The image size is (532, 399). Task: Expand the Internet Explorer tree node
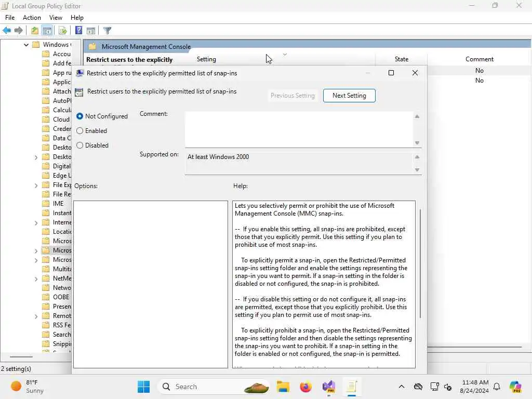click(36, 222)
